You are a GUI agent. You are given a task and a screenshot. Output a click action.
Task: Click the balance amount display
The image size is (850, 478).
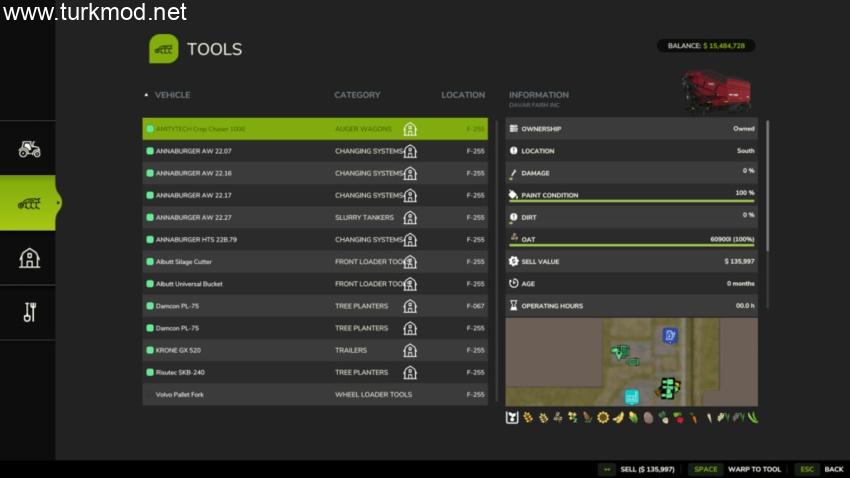click(x=706, y=46)
